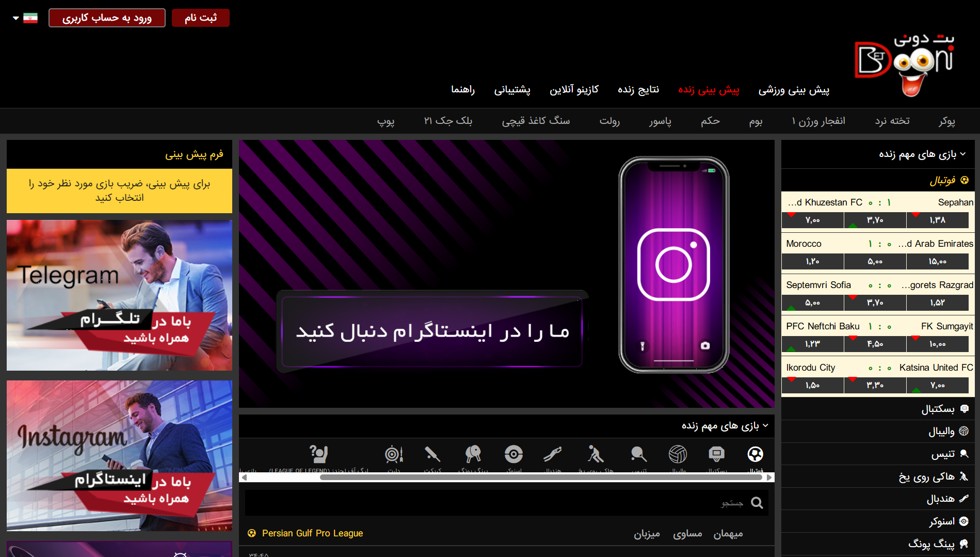Select the League of Legends icon
The height and width of the screenshot is (557, 980).
tap(319, 454)
